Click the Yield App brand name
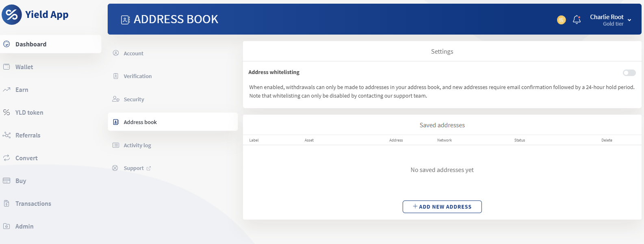The image size is (644, 244). point(47,15)
